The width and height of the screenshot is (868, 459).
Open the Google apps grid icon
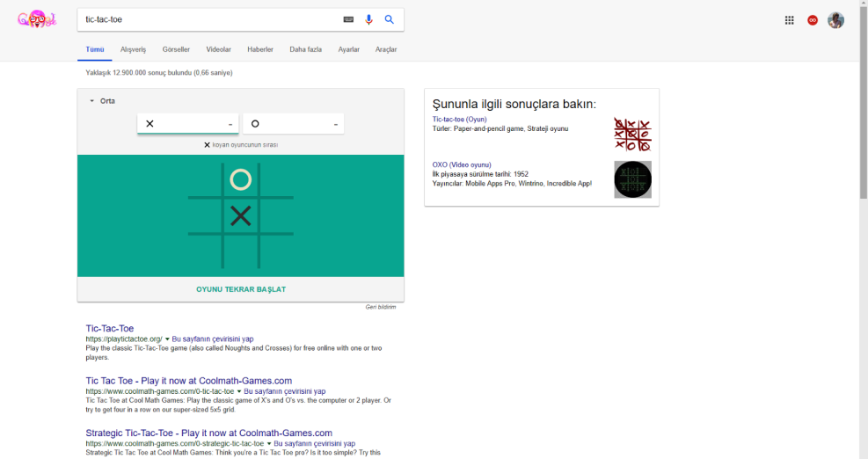pos(789,20)
